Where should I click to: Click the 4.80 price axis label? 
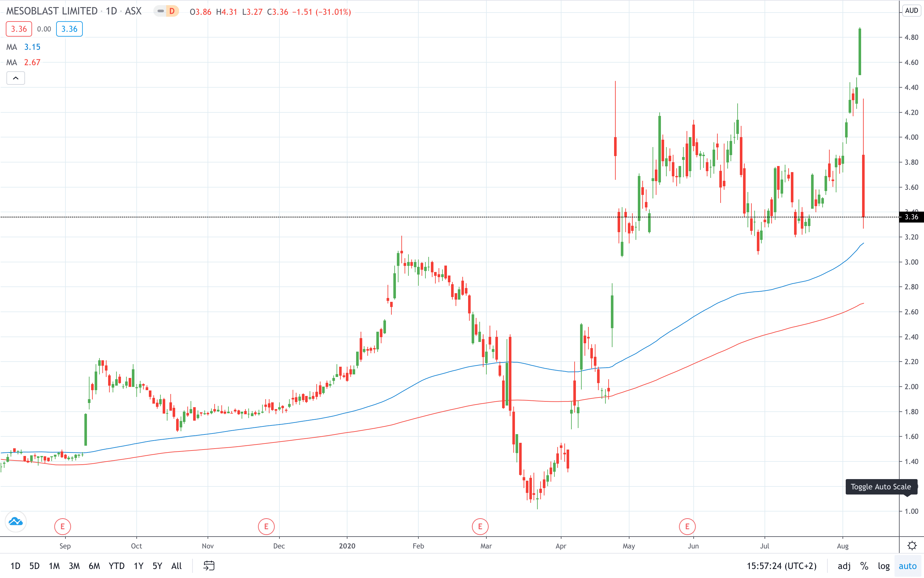pos(911,37)
